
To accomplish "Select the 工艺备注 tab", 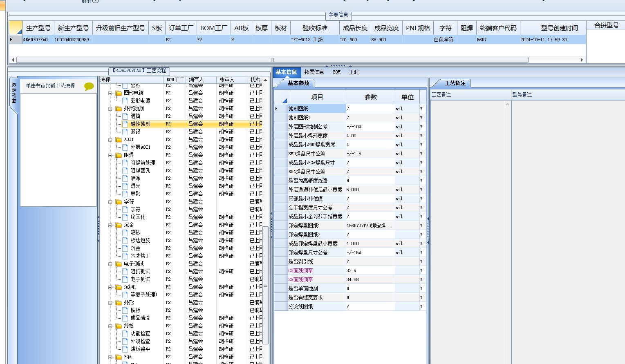I will click(x=455, y=83).
